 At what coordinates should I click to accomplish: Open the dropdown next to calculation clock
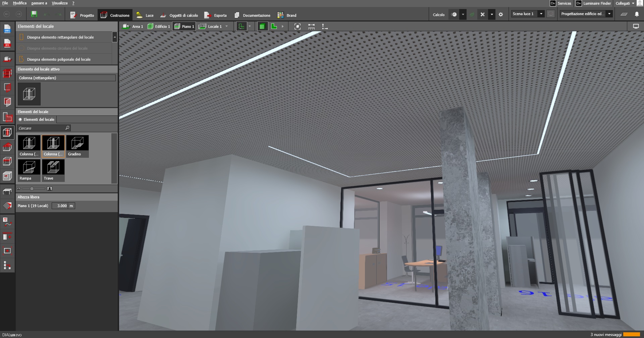pyautogui.click(x=463, y=15)
